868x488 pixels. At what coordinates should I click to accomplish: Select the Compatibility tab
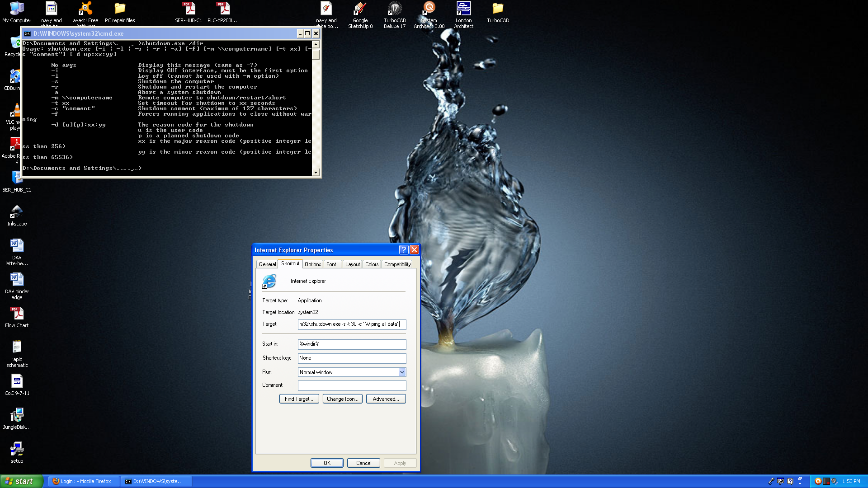397,264
